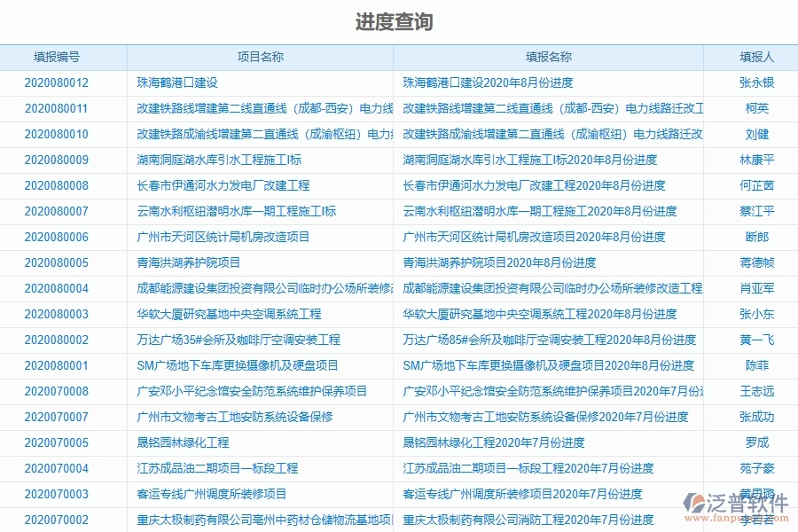Open 晟铭园林绿化工程2020年7月份进度

(x=481, y=442)
